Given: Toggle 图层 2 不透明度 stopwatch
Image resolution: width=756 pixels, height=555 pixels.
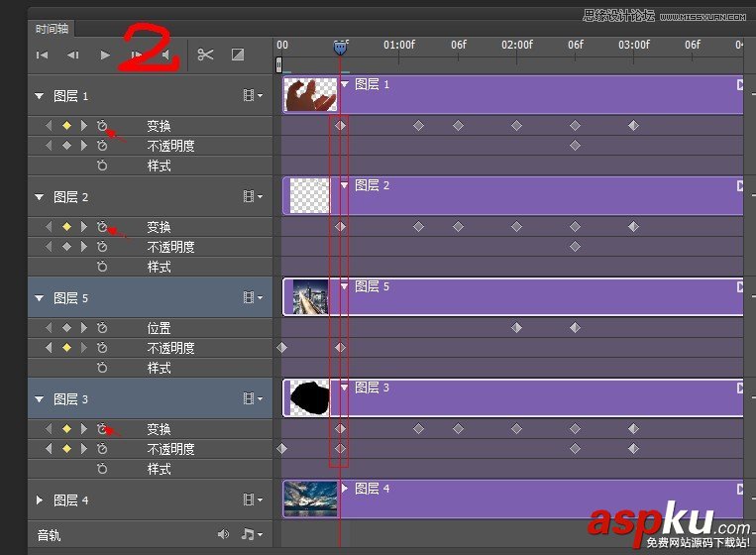Looking at the screenshot, I should [x=102, y=247].
